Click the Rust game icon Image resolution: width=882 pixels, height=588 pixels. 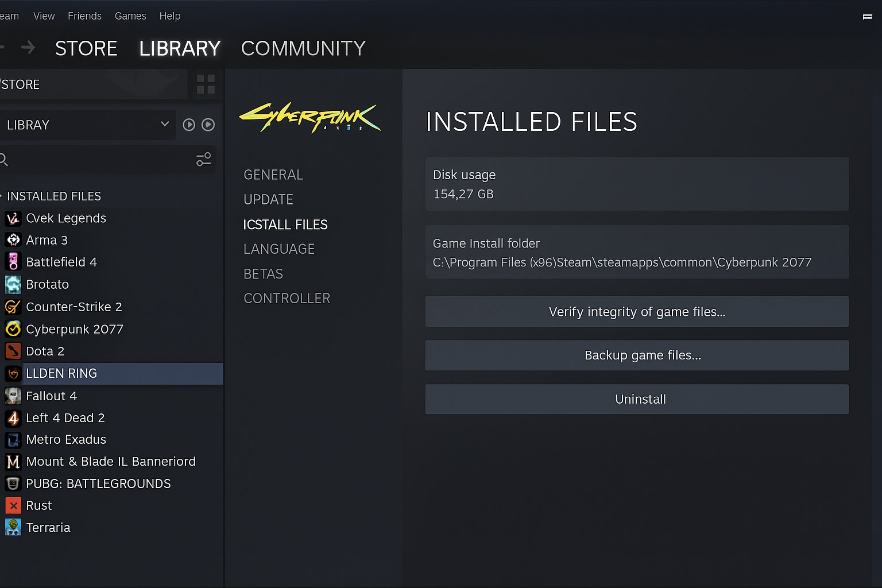tap(13, 505)
